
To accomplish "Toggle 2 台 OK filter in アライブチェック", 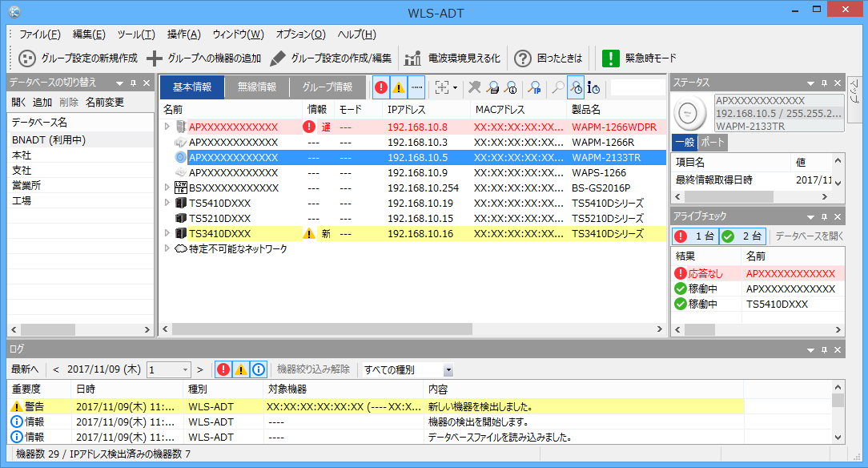I will click(743, 236).
